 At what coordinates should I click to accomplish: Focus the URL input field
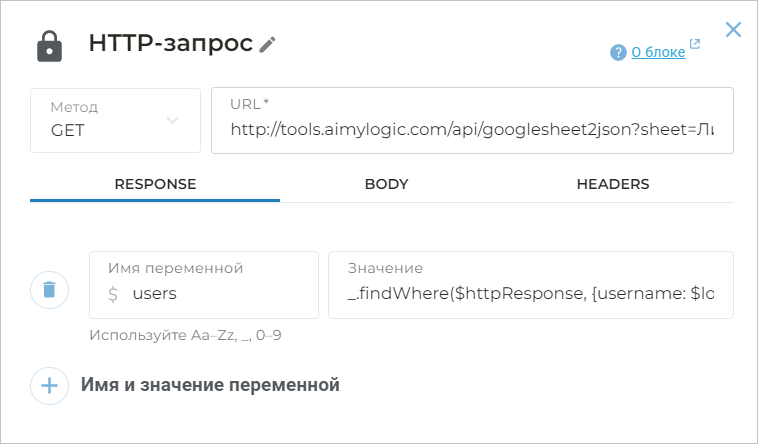pos(472,129)
